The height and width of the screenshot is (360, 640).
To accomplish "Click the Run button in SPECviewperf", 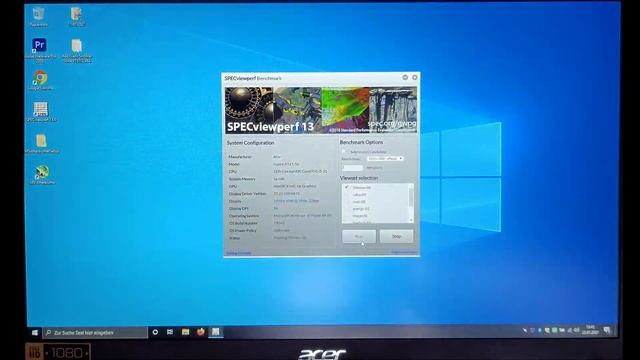I will [359, 236].
